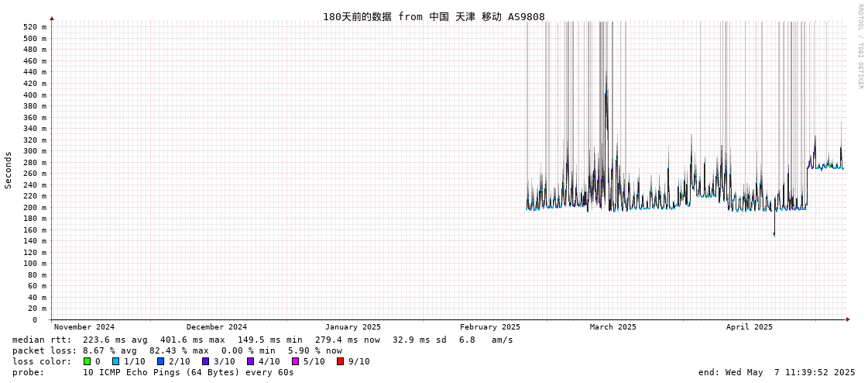The image size is (868, 383).
Task: Click the 'January 2025' axis label
Action: (352, 327)
